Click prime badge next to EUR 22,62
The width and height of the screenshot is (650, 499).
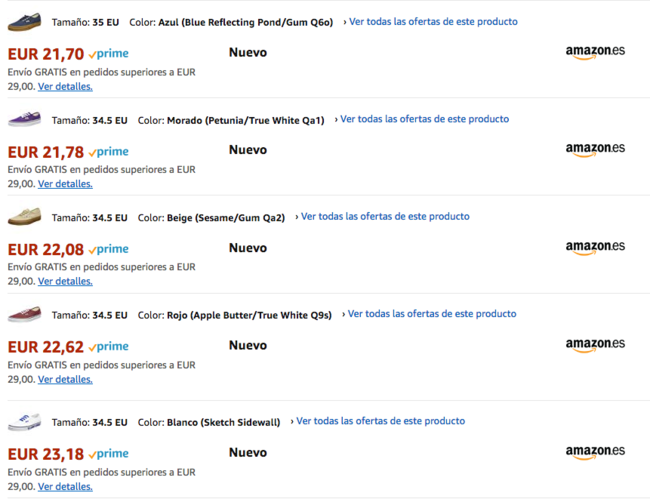[x=109, y=346]
